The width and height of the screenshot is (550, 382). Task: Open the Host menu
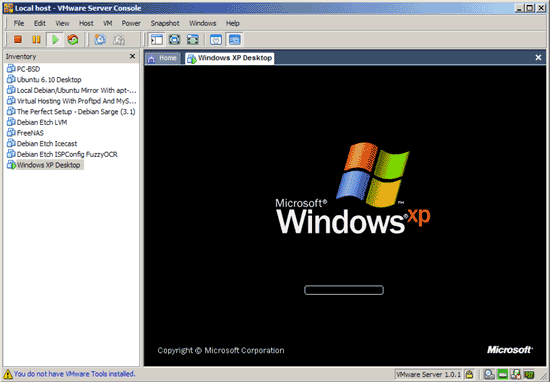(86, 23)
